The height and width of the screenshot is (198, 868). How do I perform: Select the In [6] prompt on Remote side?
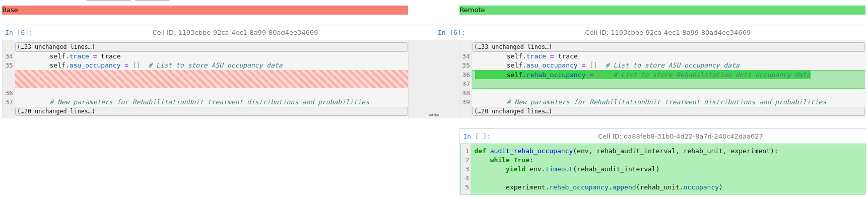pos(451,33)
